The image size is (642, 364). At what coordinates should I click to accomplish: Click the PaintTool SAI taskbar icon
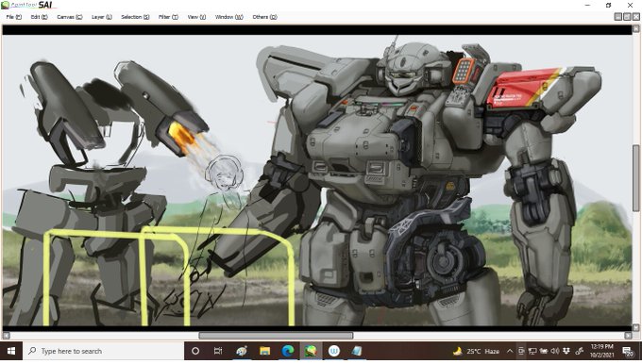311,351
